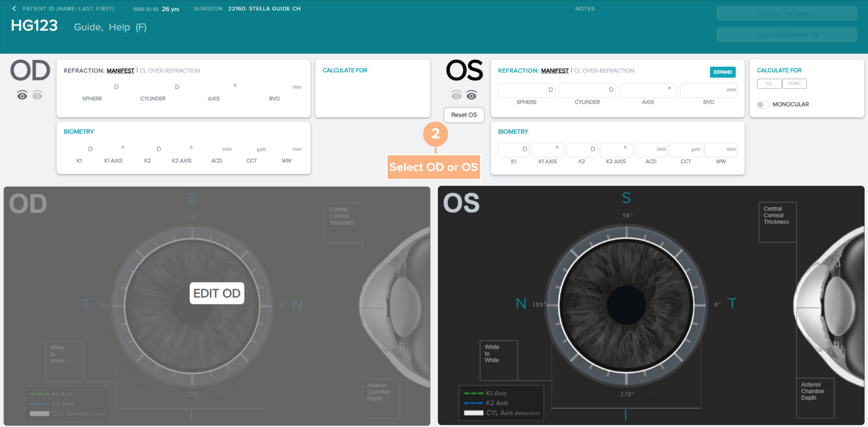Switch OS refraction to CL Over-Refraction
This screenshot has width=868, height=427.
(604, 71)
